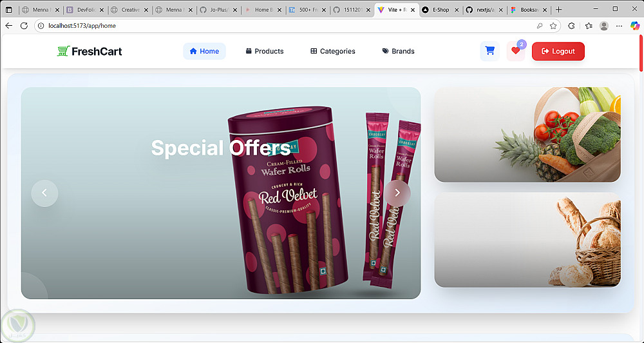644x343 pixels.
Task: Open the saved passwords key icon
Action: (540, 26)
